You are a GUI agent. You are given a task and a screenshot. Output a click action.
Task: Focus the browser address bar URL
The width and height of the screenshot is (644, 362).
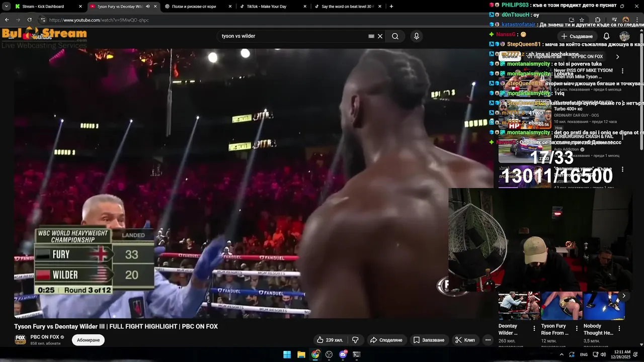pyautogui.click(x=99, y=20)
